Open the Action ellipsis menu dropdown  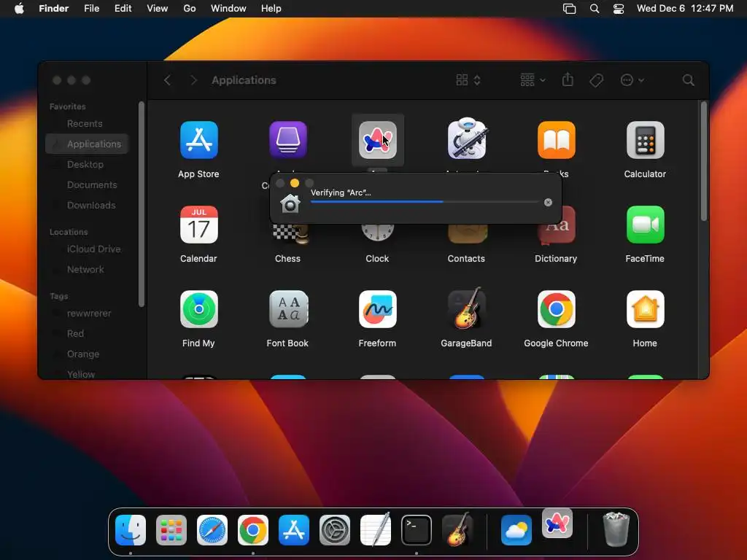tap(632, 80)
